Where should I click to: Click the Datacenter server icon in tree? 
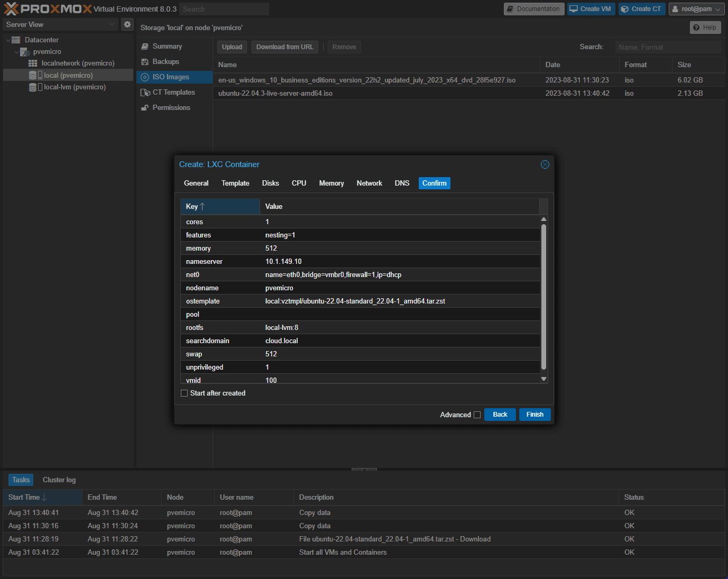click(16, 40)
